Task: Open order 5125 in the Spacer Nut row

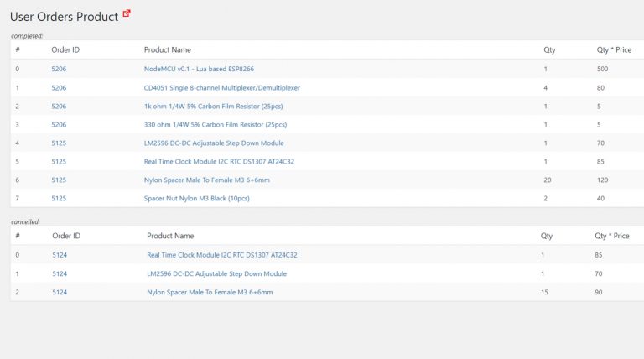Action: [x=59, y=198]
